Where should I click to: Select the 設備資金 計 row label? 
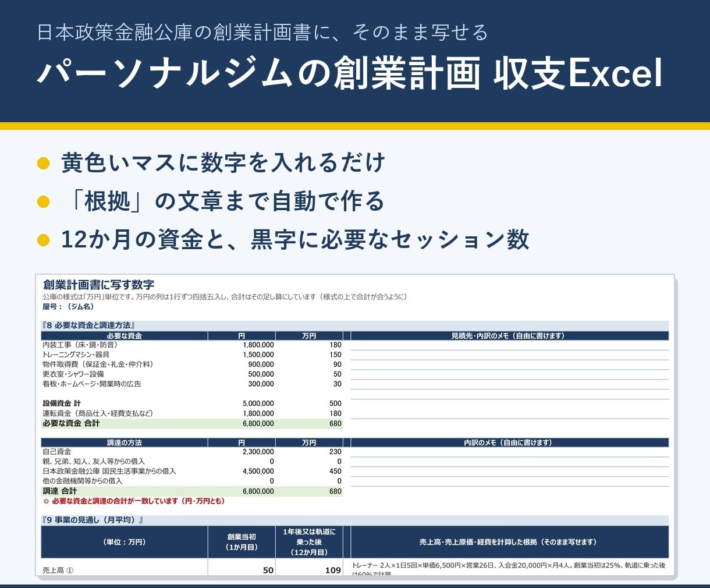[x=61, y=403]
